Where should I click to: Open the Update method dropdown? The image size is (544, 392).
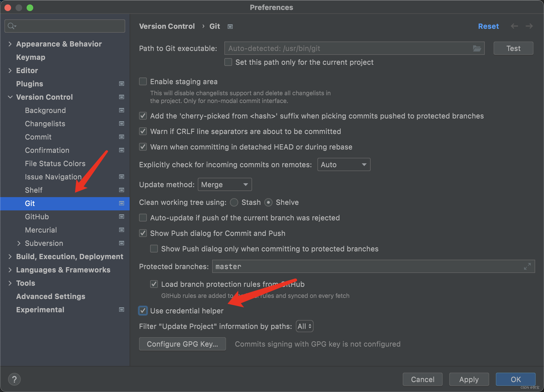[225, 184]
